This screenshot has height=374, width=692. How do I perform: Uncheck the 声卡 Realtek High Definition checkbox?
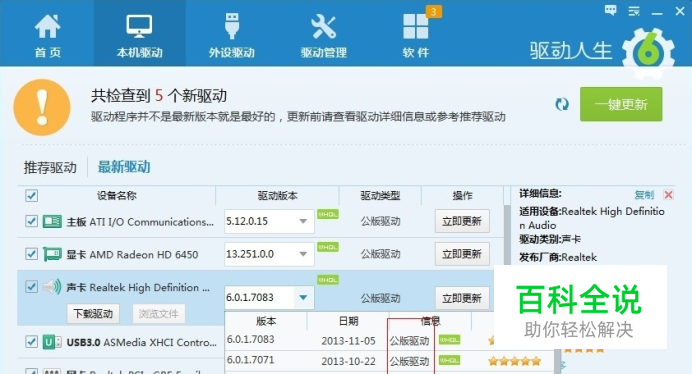coord(31,287)
